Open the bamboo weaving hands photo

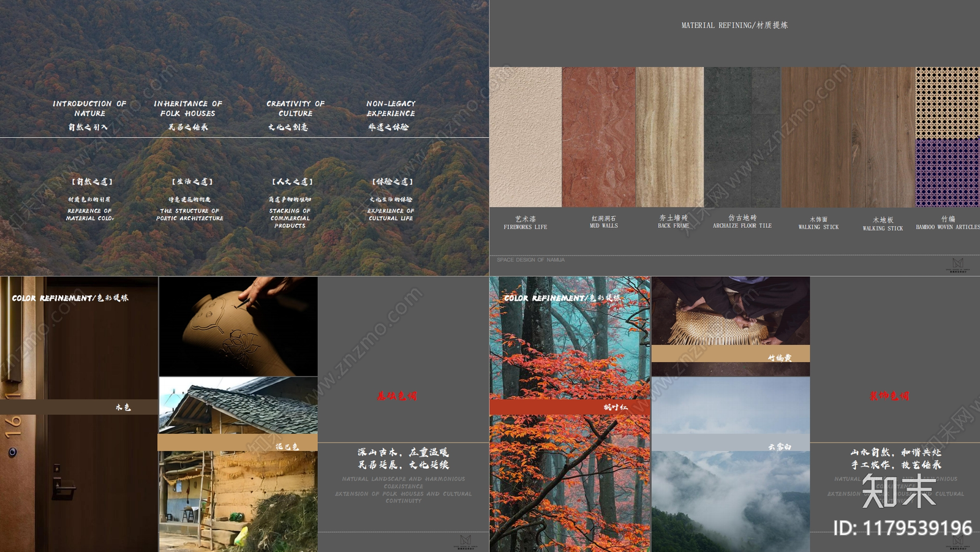coord(731,311)
